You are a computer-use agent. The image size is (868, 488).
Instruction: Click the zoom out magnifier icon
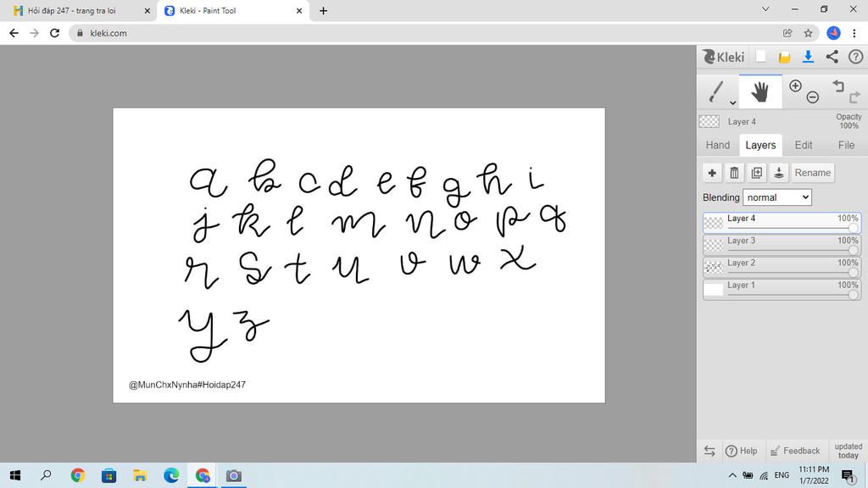pos(812,97)
